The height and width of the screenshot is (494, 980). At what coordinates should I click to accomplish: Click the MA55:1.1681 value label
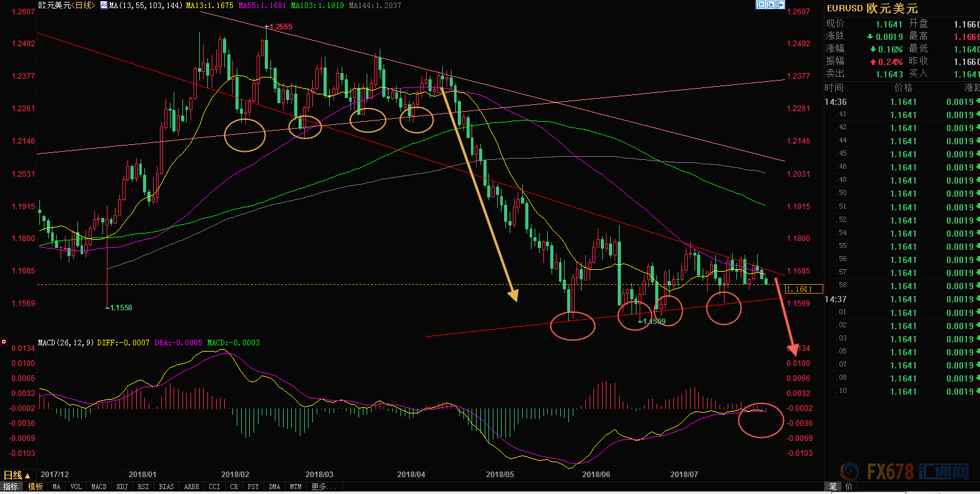262,5
